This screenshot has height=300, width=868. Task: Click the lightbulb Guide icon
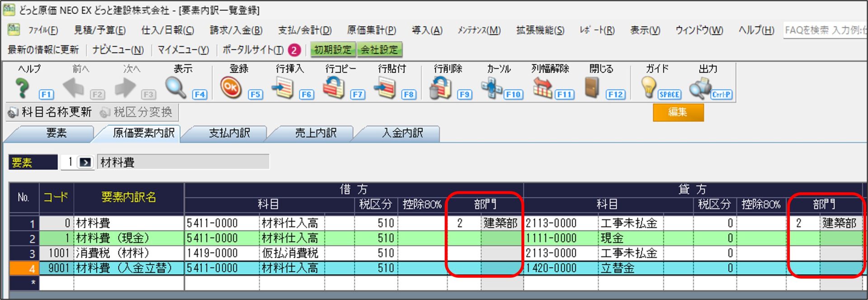648,88
